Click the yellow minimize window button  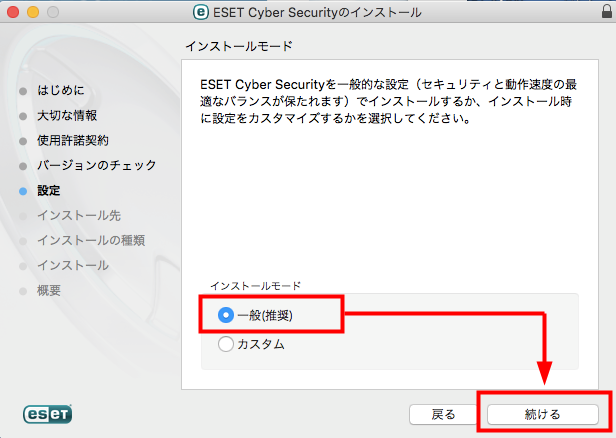(33, 12)
